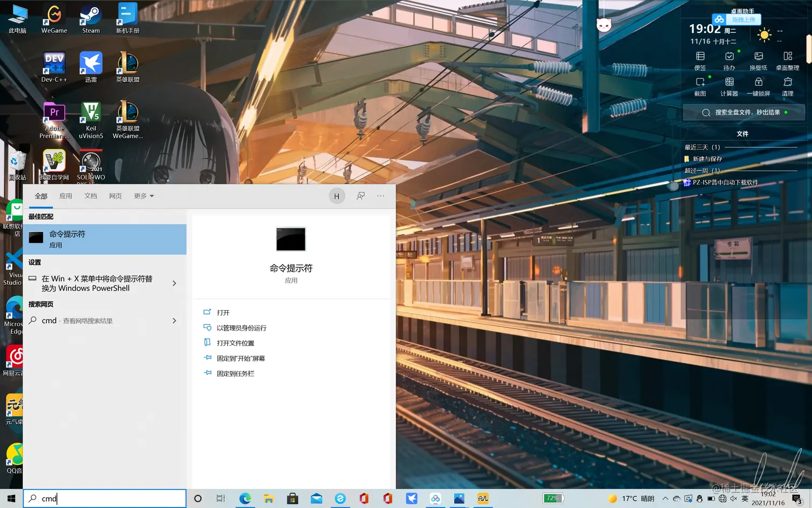Click the feedback icon in the search panel
Screen dimensions: 812x508
pos(360,196)
